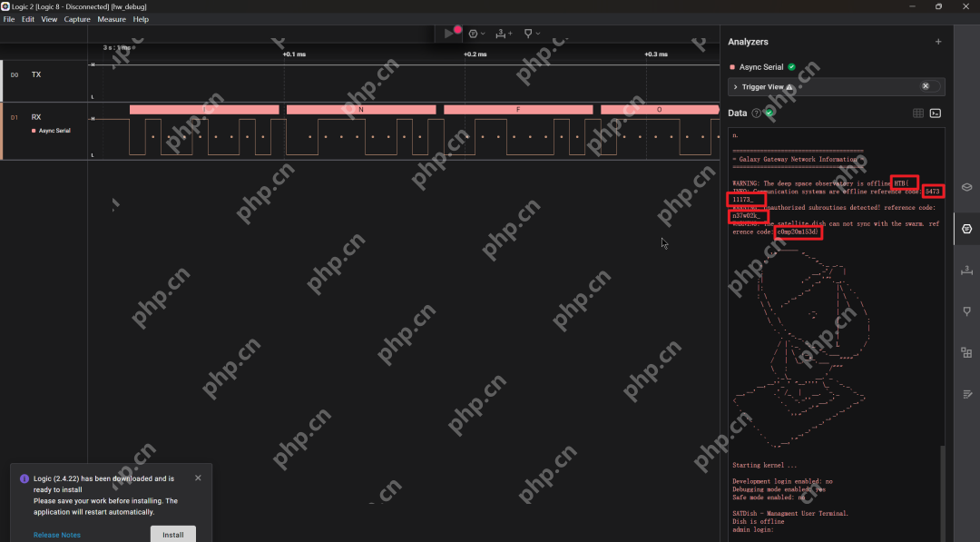Switch Data panel to terminal view
The image size is (980, 542).
(x=936, y=113)
